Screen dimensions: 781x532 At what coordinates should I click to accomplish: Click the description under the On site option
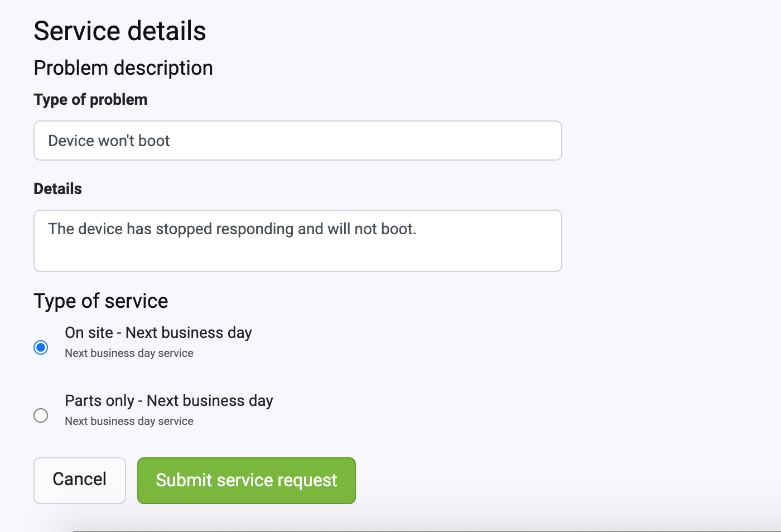[x=129, y=354]
